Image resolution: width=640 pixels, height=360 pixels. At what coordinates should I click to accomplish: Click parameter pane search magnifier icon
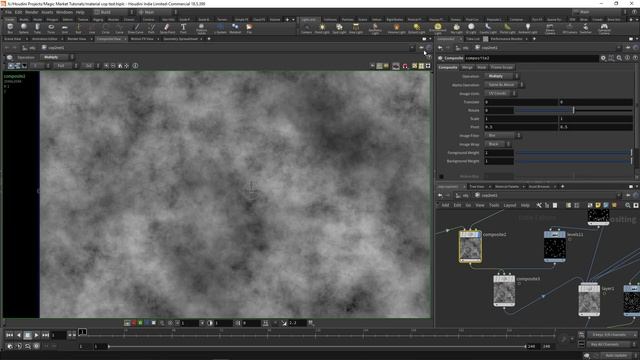pos(619,58)
